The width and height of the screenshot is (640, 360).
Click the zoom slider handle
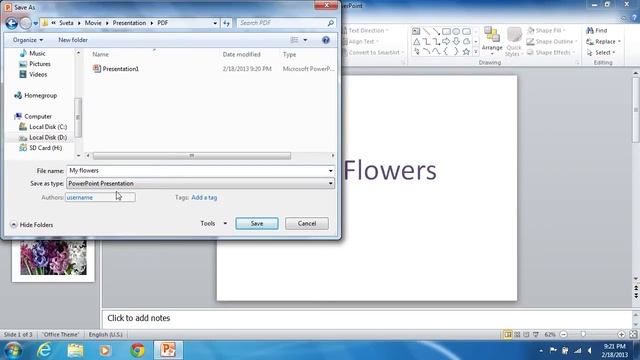coord(583,335)
